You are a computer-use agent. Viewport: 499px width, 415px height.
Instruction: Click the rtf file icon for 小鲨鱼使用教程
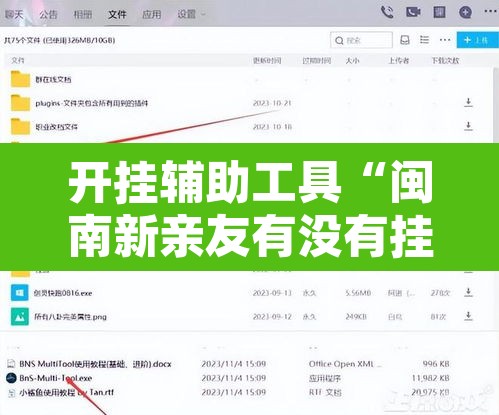click(x=12, y=393)
